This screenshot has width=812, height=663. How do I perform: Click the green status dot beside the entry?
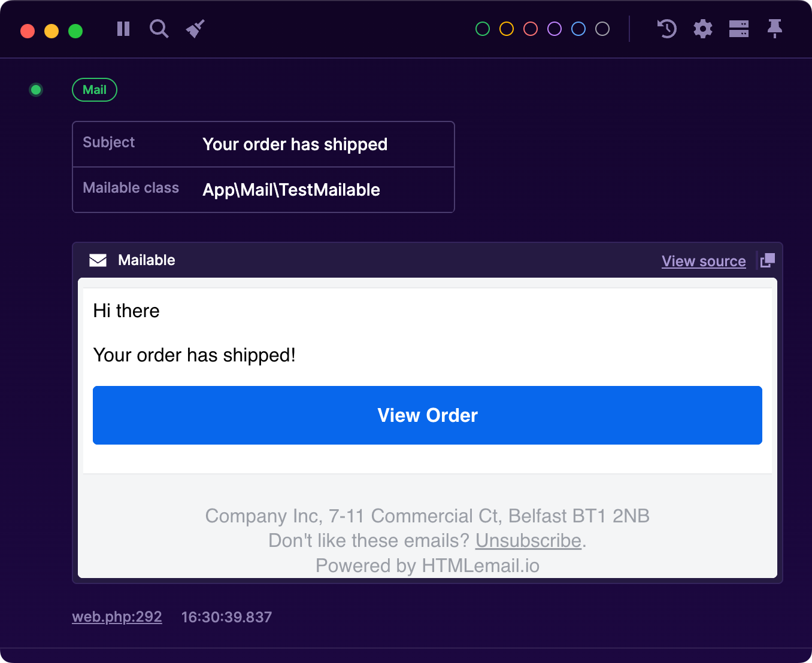coord(36,90)
